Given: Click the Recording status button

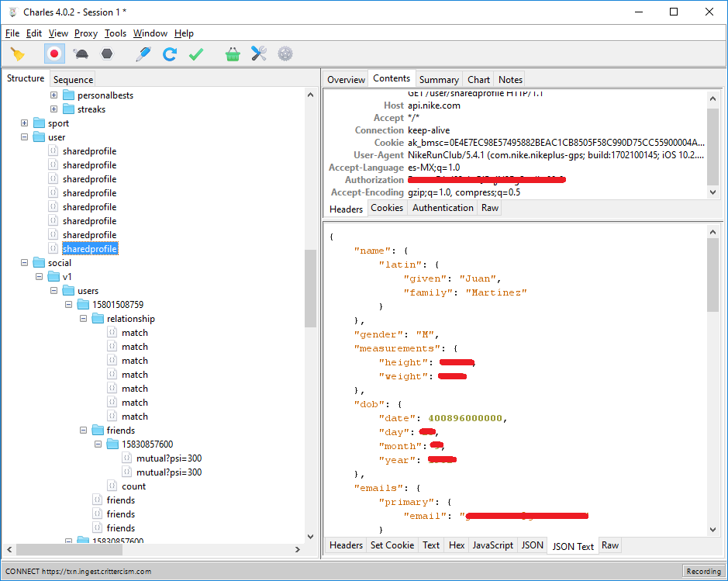Looking at the screenshot, I should 703,571.
